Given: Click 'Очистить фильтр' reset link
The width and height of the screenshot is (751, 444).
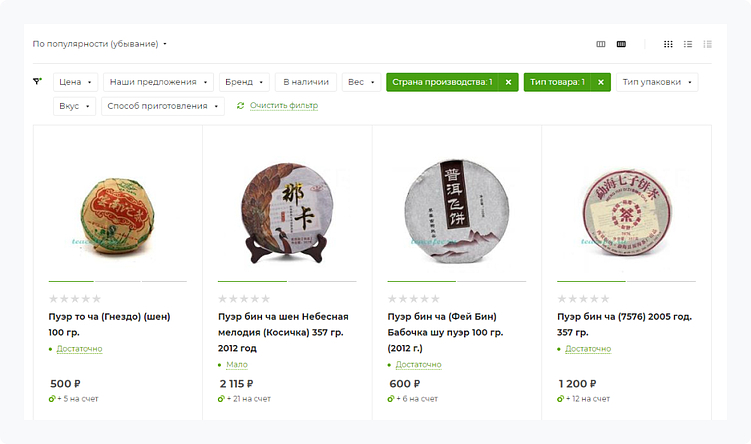Looking at the screenshot, I should [283, 106].
